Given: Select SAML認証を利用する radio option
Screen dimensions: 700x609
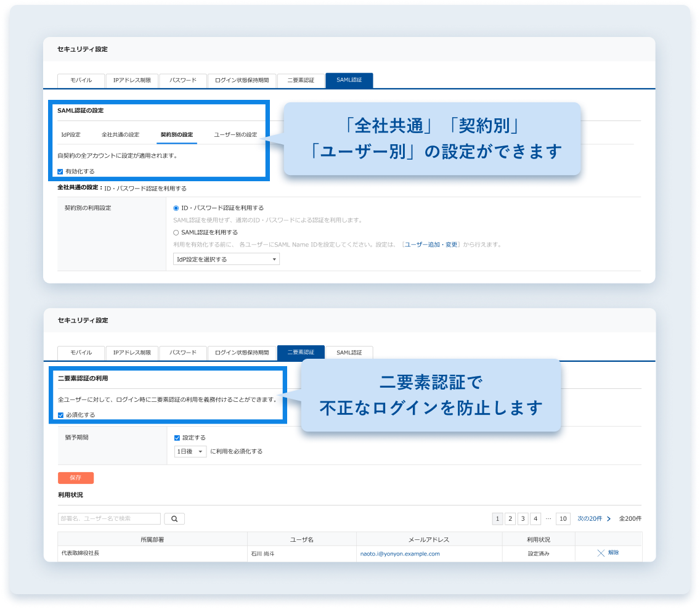Looking at the screenshot, I should pyautogui.click(x=176, y=232).
